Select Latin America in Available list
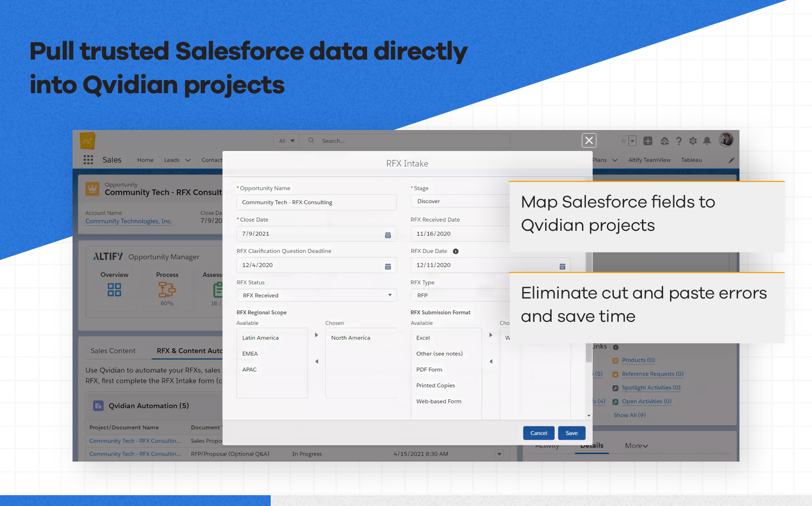The height and width of the screenshot is (506, 812). click(260, 338)
